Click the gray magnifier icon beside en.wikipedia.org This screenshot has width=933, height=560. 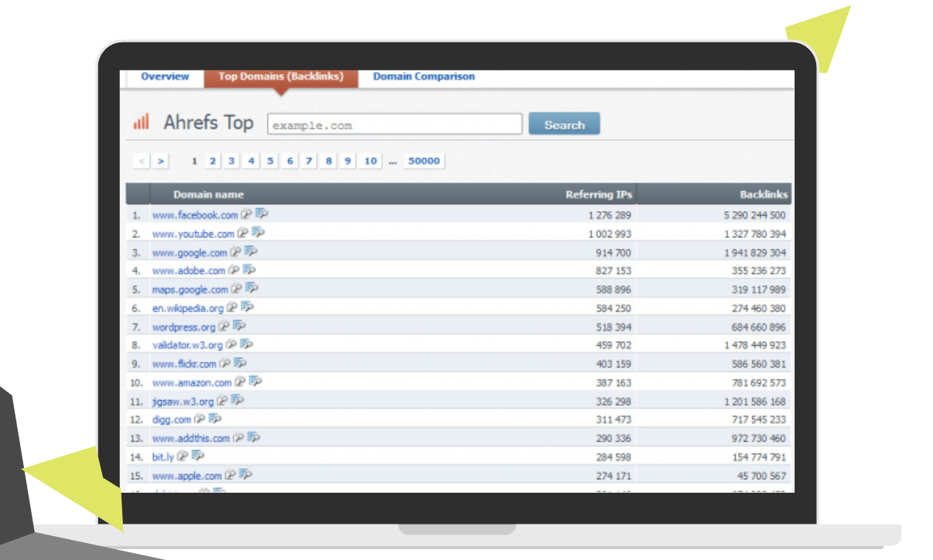click(x=232, y=307)
